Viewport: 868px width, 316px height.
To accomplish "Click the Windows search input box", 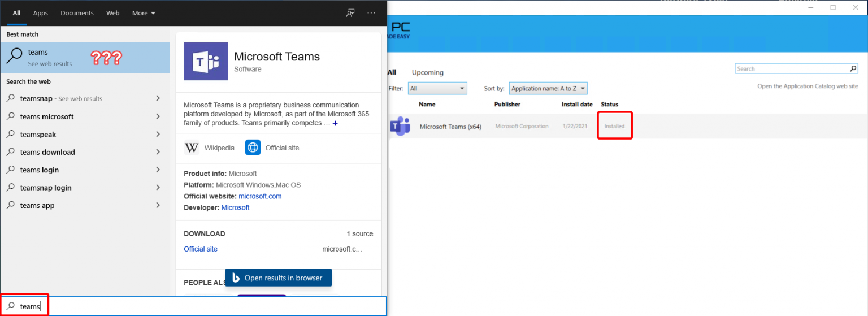I will pos(193,306).
